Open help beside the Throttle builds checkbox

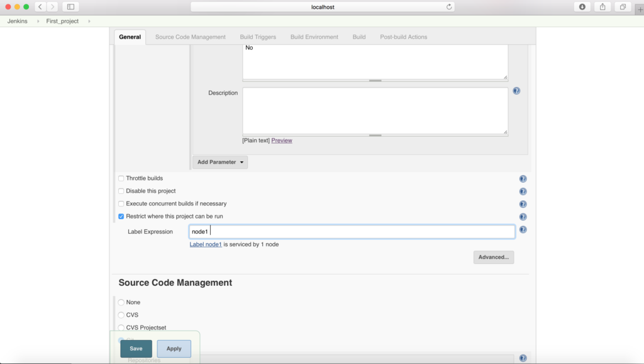pyautogui.click(x=523, y=178)
